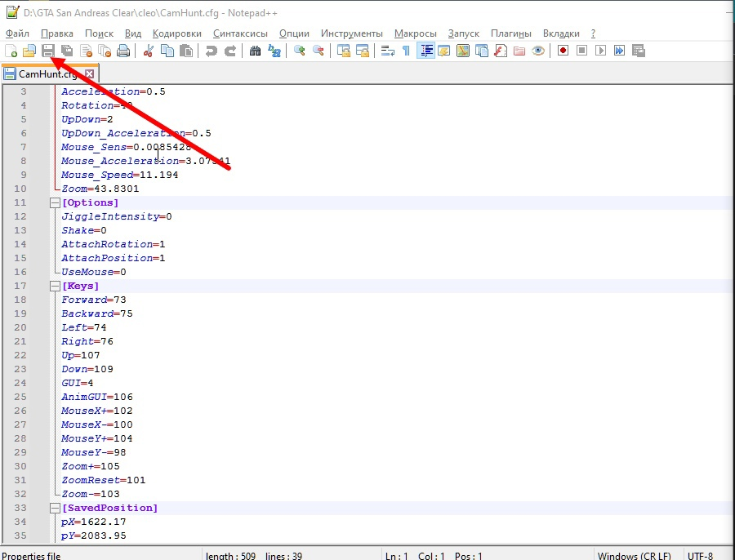This screenshot has height=560, width=735.
Task: Open a file using the folder icon
Action: [x=29, y=51]
